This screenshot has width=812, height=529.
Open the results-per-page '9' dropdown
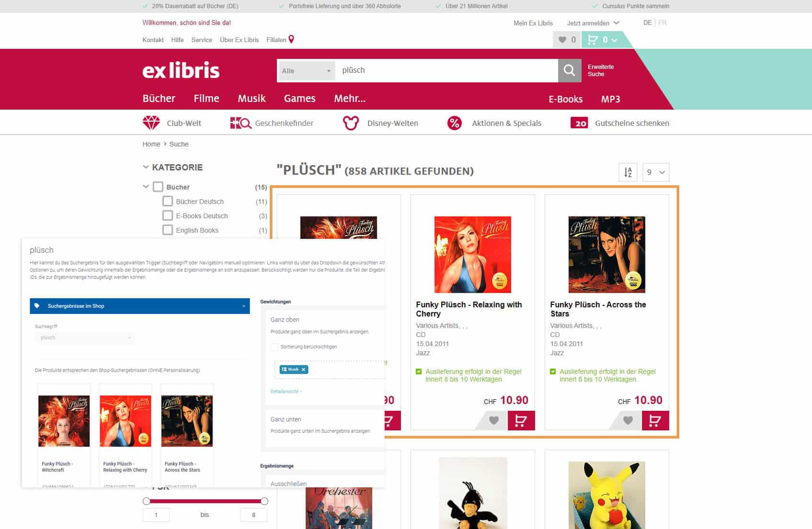tap(655, 172)
